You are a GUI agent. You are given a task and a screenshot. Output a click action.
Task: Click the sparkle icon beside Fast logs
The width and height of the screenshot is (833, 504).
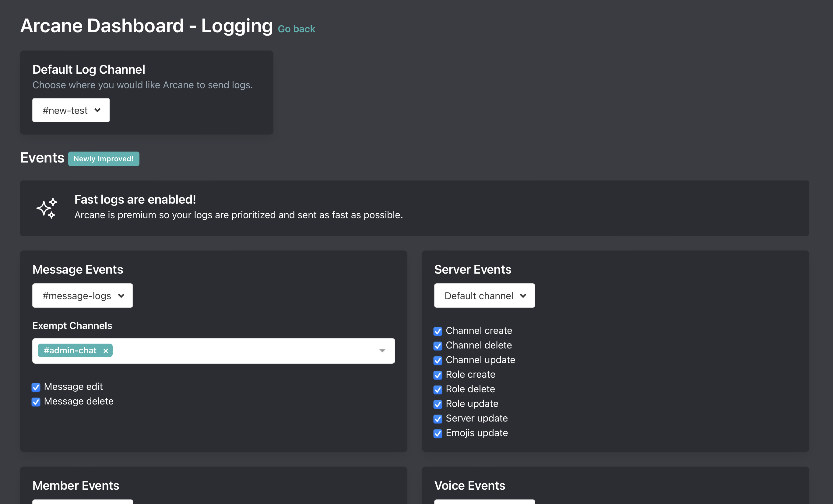click(47, 208)
